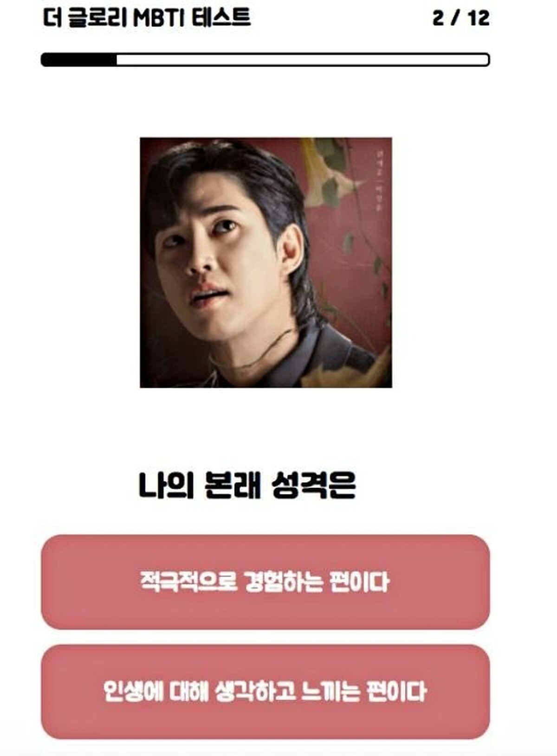Click the '2 / 12' question counter
557x756 pixels.
(x=460, y=19)
